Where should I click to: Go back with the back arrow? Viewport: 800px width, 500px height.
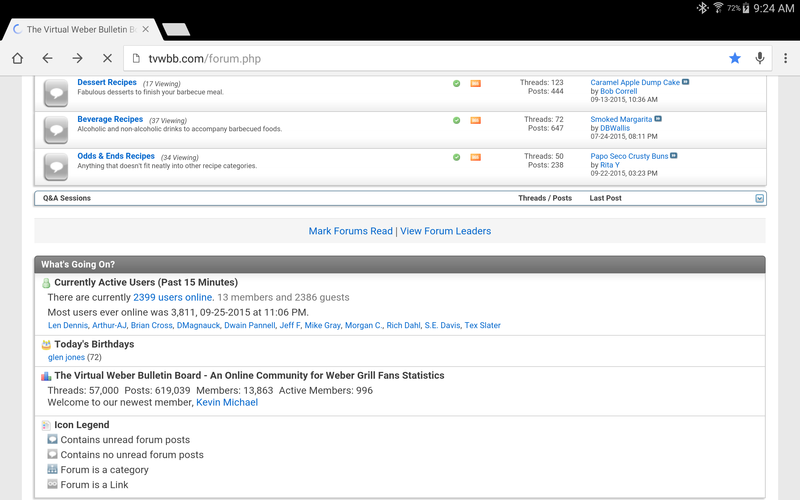tap(47, 58)
